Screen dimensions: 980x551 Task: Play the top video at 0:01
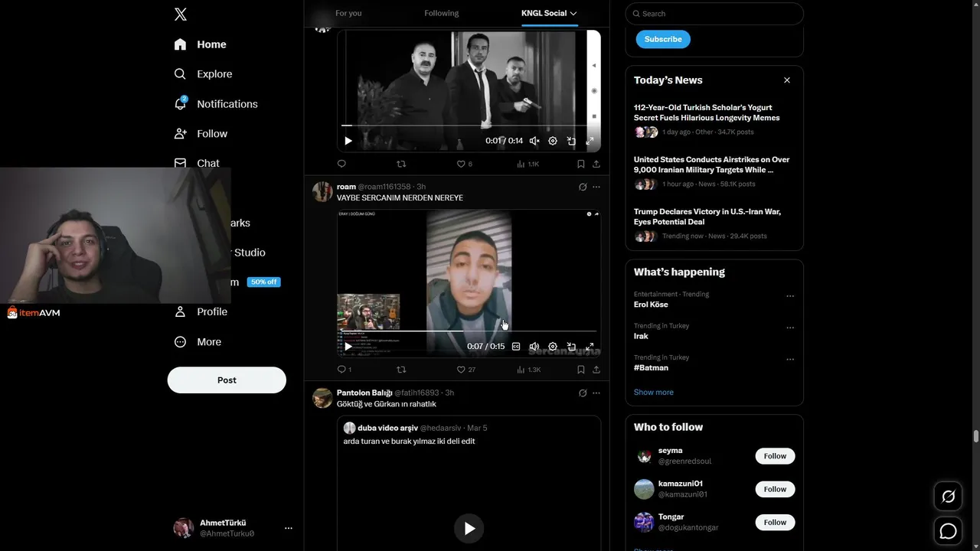(x=348, y=141)
